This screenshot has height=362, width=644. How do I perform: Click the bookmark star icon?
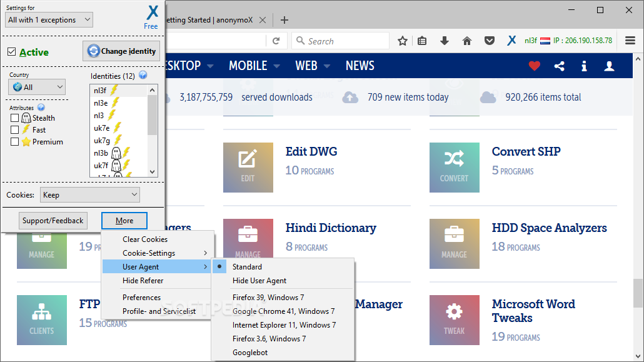403,41
